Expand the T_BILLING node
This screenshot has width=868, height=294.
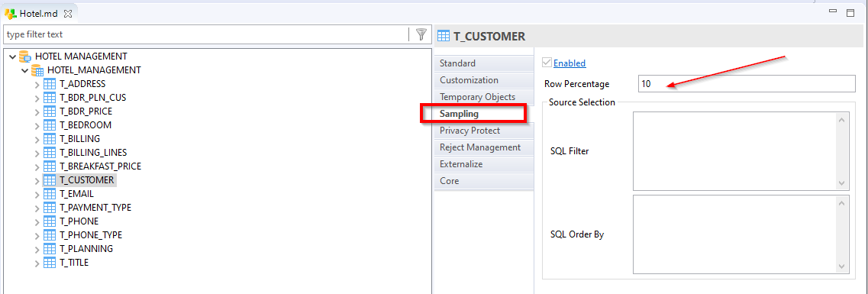(37, 140)
